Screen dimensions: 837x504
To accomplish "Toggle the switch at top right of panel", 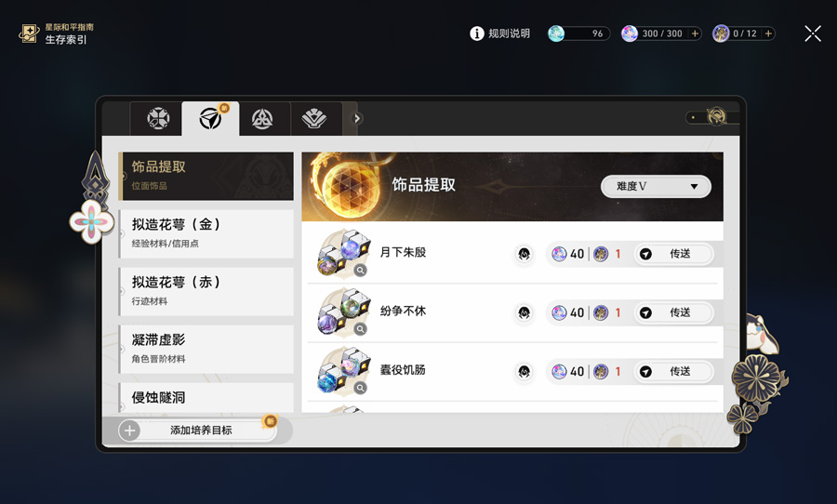I will tap(712, 117).
